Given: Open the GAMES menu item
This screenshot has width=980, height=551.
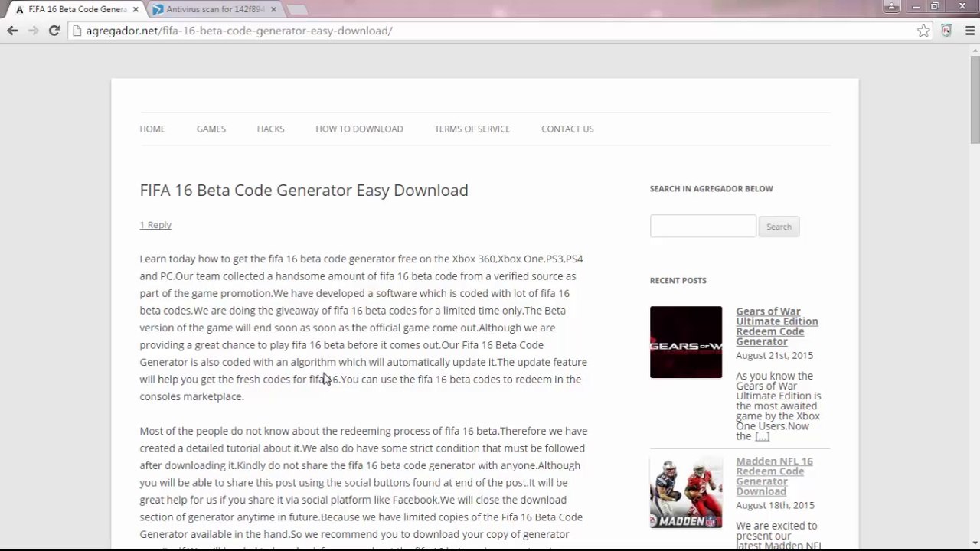Looking at the screenshot, I should [x=211, y=129].
